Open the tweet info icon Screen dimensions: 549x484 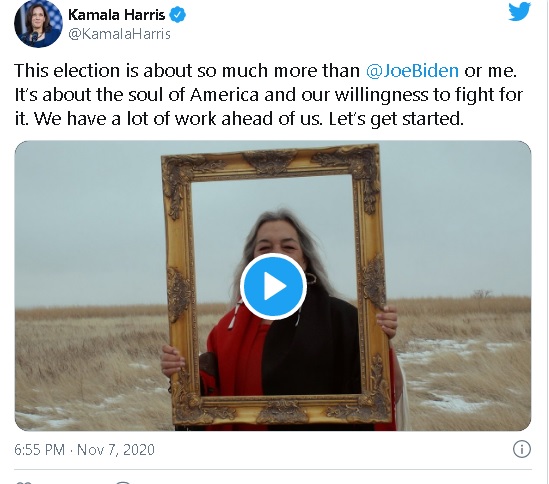point(522,449)
